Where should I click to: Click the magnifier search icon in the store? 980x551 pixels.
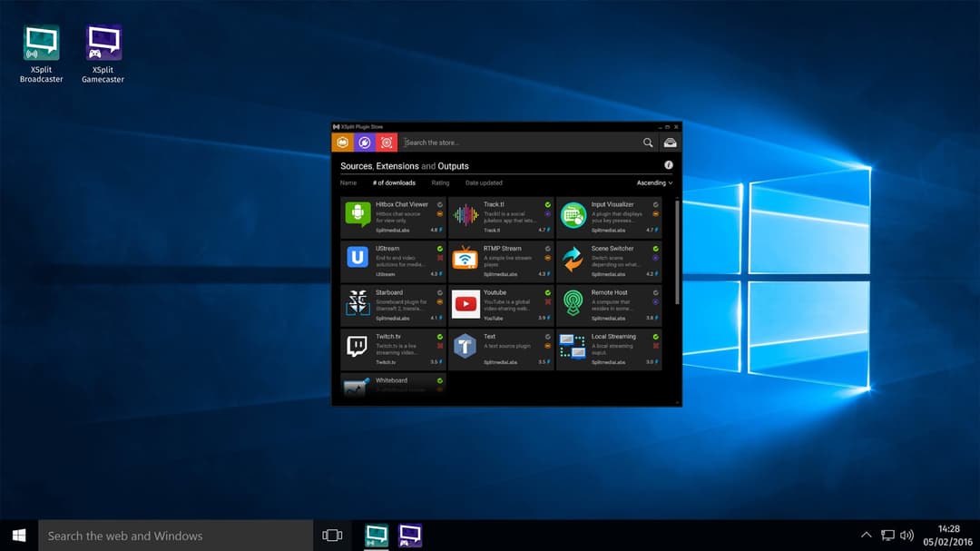click(x=648, y=143)
